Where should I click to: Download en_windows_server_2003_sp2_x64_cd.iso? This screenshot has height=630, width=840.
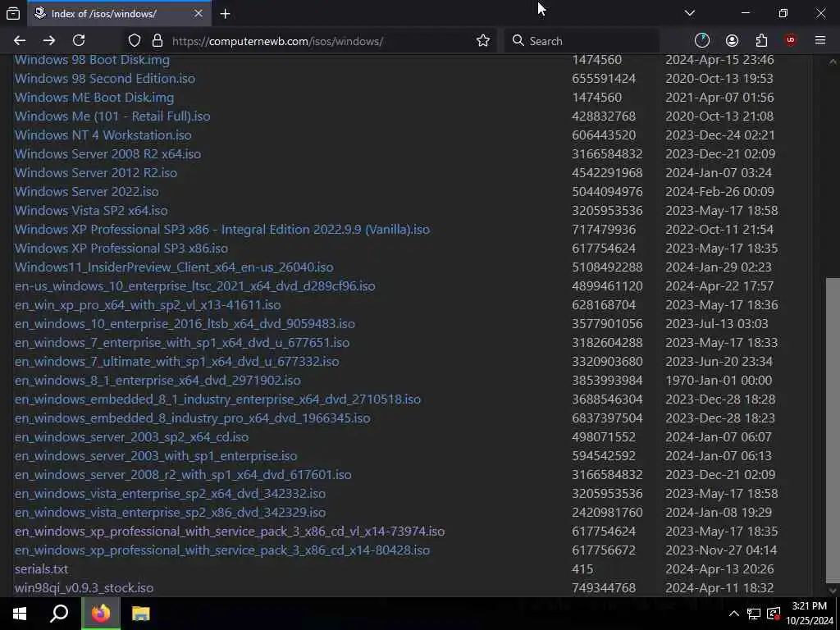pyautogui.click(x=131, y=437)
